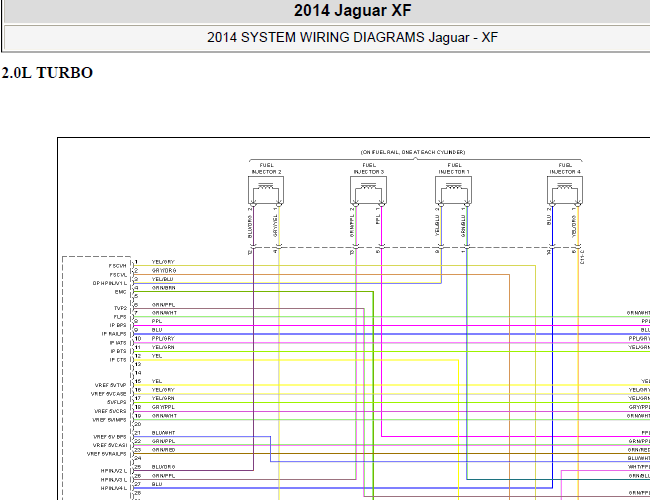Click vertical 'YEL/BLU' label under Fuel Injector 1
650x500 pixels.
437,226
